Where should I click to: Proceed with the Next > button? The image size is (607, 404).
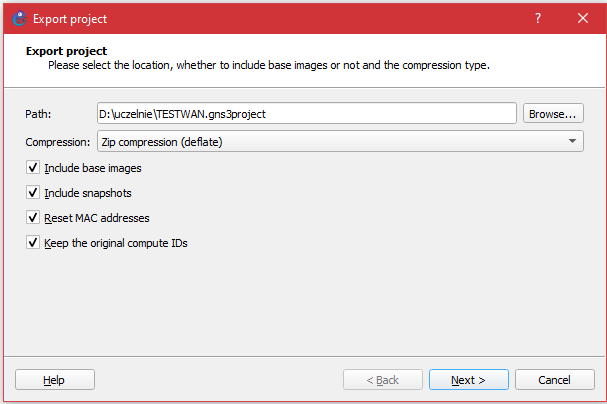pos(468,380)
